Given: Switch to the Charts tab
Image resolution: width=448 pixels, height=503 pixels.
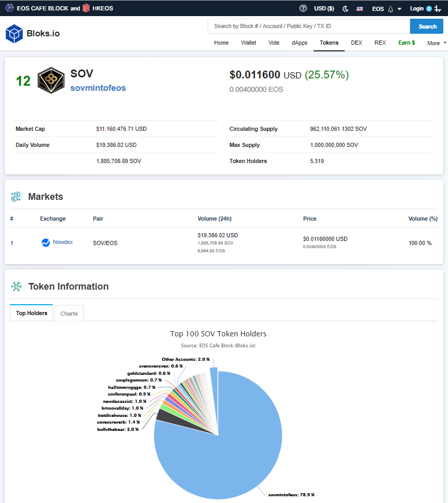Looking at the screenshot, I should coord(69,314).
